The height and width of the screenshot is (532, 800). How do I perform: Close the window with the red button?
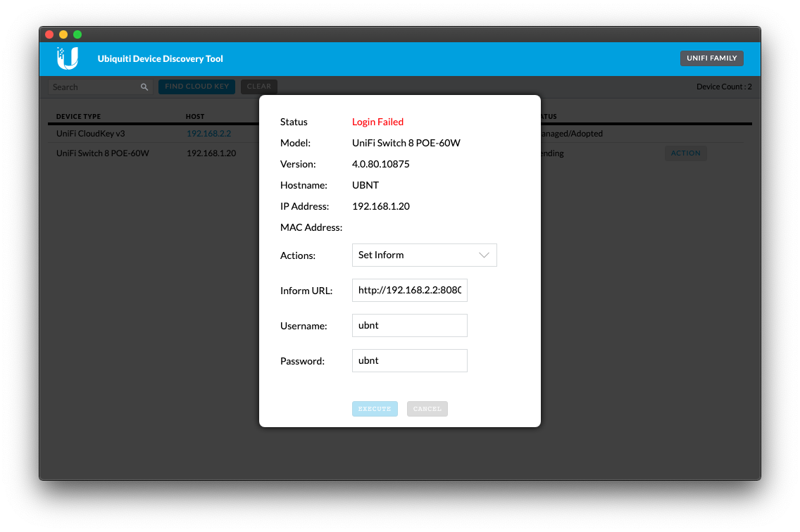pos(49,34)
